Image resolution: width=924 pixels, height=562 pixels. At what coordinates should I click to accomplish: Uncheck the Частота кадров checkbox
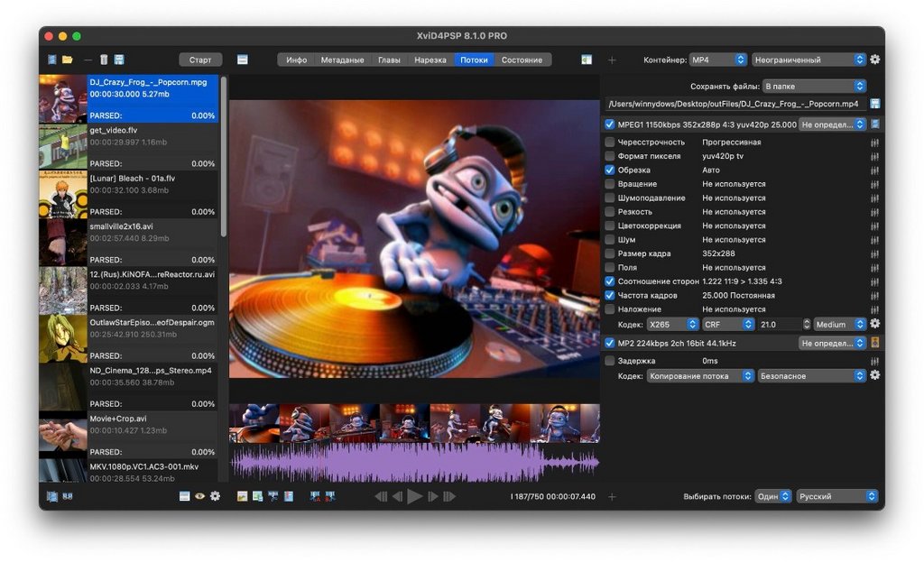[610, 295]
